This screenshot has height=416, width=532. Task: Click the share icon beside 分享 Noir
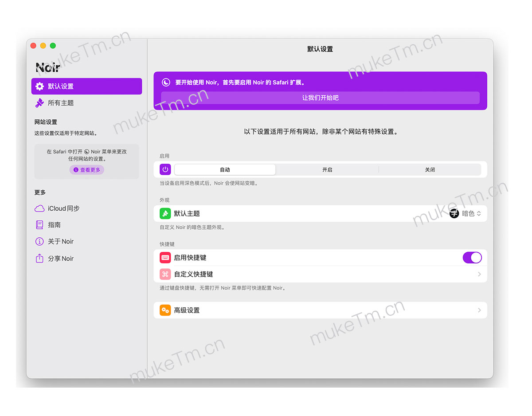coord(39,258)
